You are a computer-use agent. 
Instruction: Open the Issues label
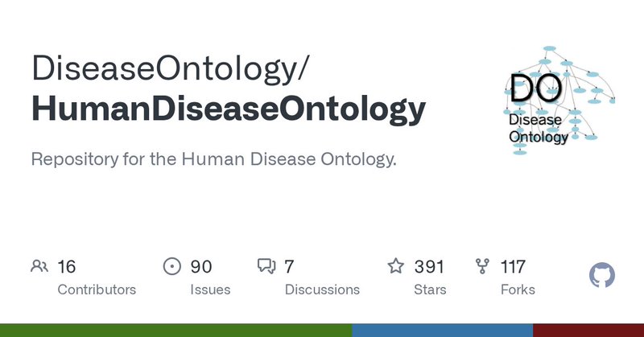212,290
